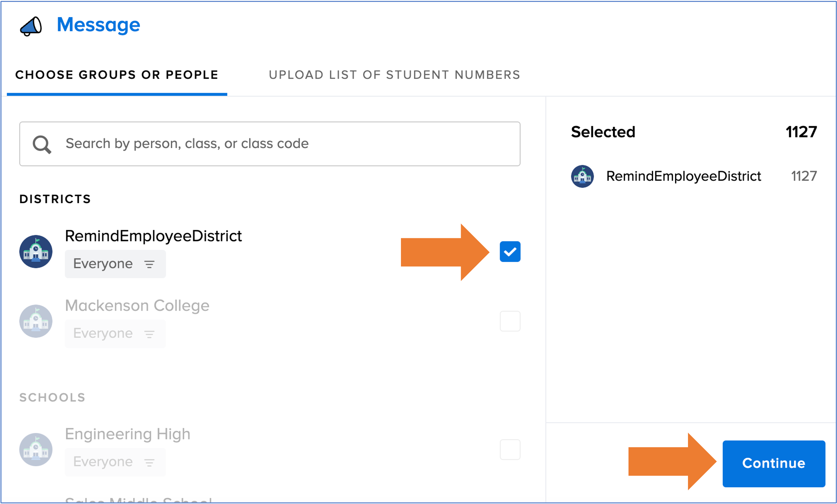Open the Everyone filter under Engineering High
Screen dimensions: 837x504
pyautogui.click(x=115, y=462)
